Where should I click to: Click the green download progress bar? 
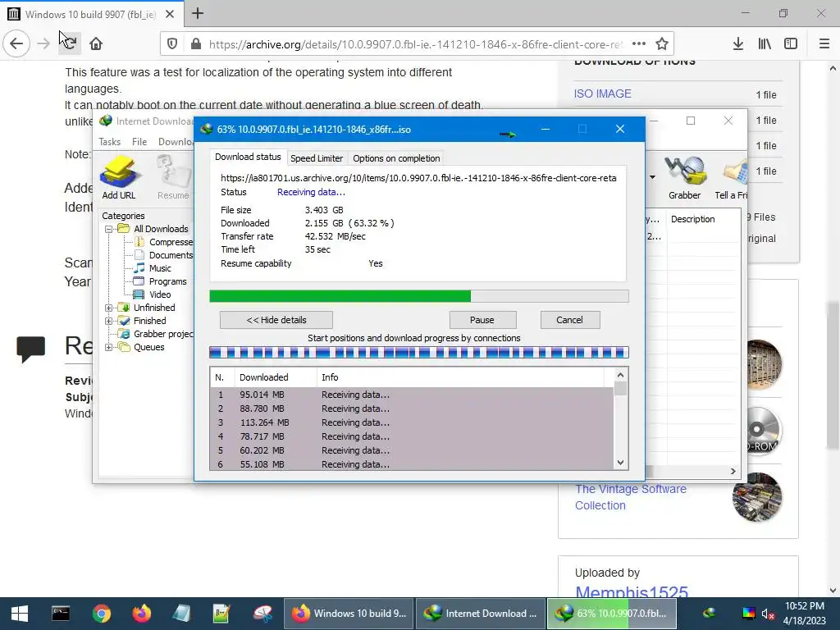point(419,296)
